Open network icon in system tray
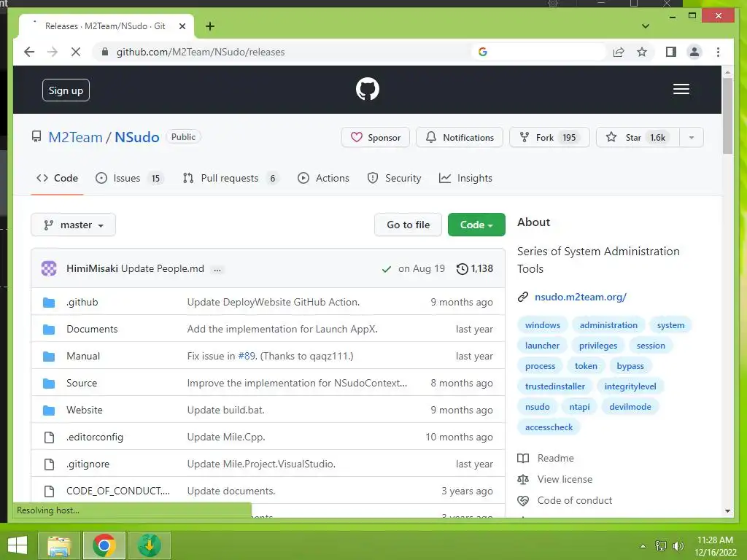 (x=661, y=546)
